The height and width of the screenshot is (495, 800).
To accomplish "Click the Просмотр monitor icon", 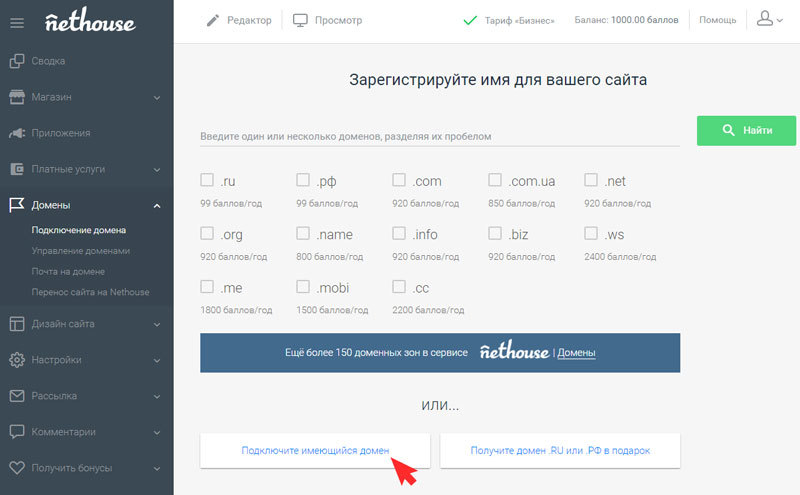I will pos(300,20).
